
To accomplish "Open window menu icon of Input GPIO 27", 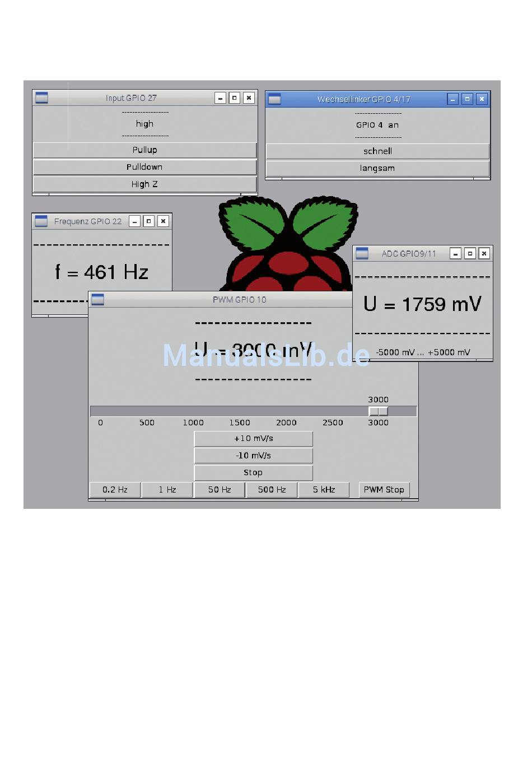I will point(42,98).
